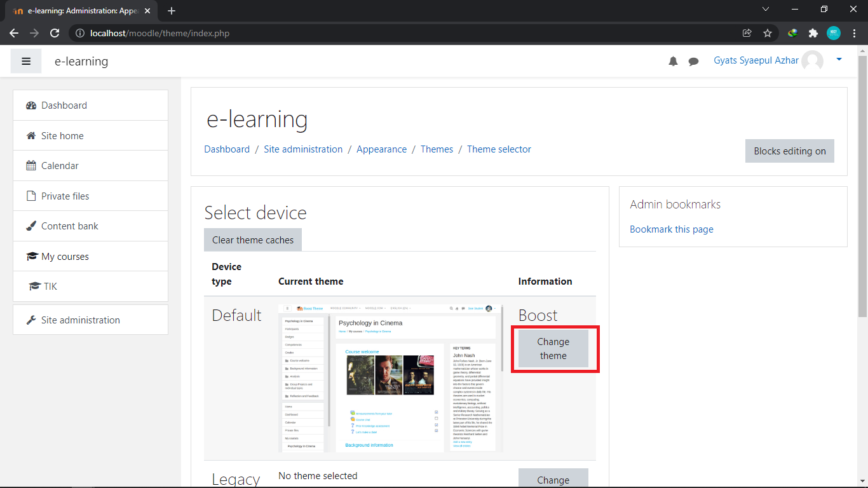This screenshot has width=868, height=488.
Task: Bookmark this tab with the star icon
Action: [767, 33]
